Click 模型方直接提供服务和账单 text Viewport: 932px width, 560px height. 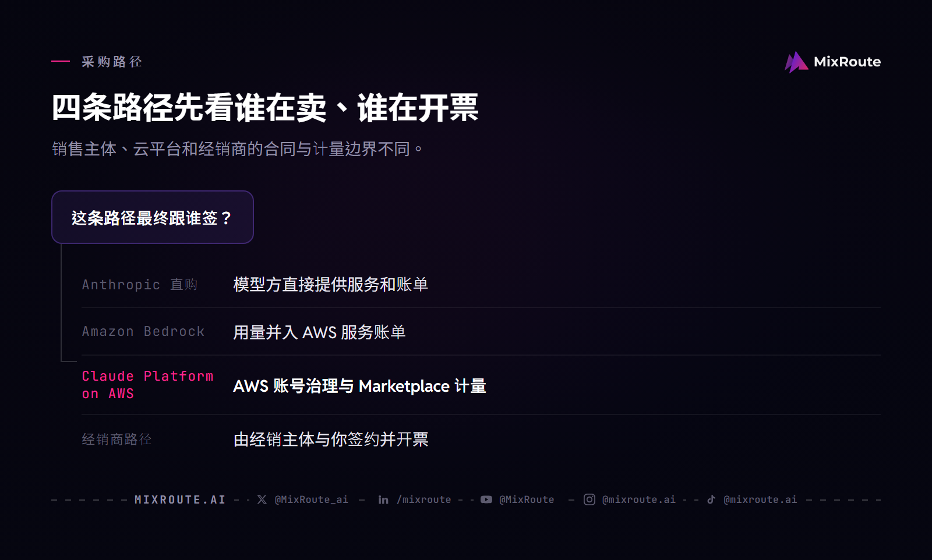pos(331,284)
